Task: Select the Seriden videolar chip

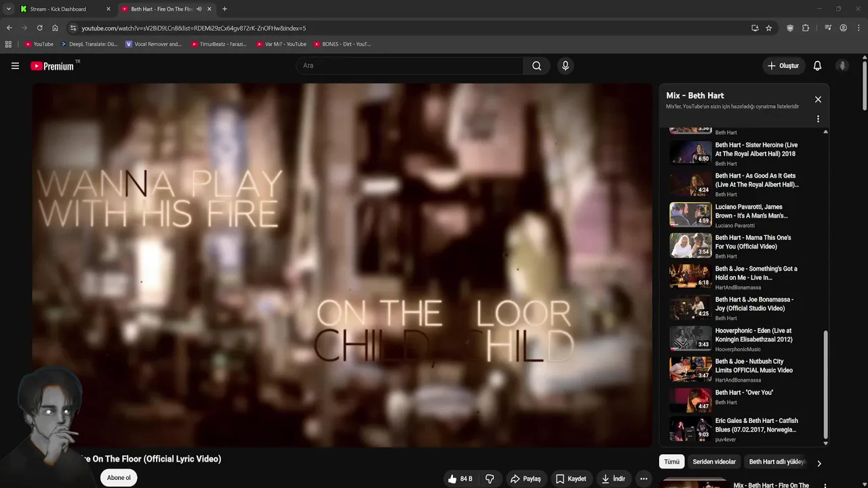Action: [x=714, y=462]
